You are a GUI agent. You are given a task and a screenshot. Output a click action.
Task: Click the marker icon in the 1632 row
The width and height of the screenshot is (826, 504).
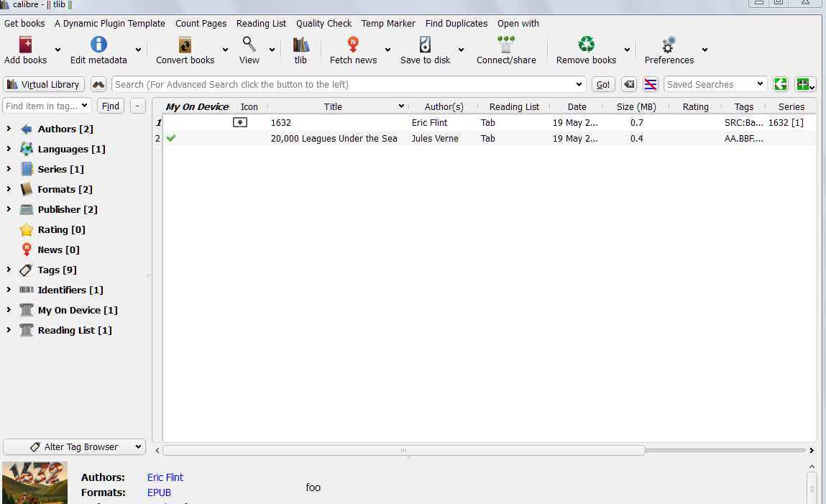(x=240, y=122)
